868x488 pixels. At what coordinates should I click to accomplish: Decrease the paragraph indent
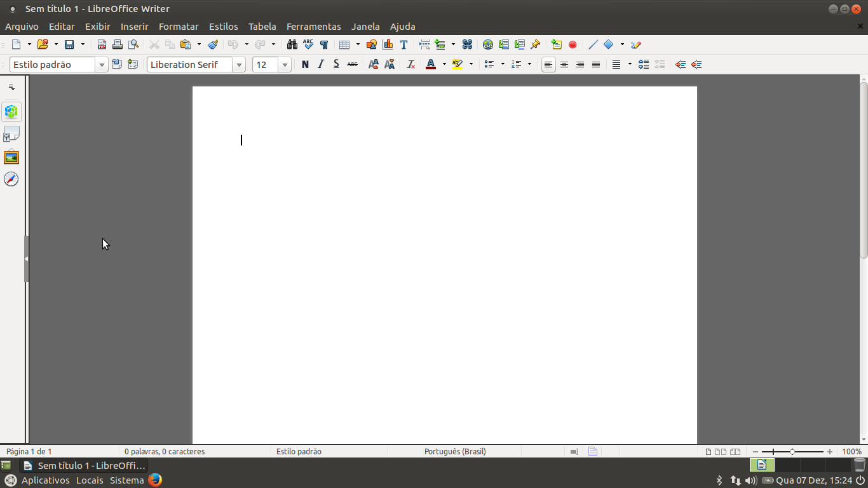pos(696,64)
